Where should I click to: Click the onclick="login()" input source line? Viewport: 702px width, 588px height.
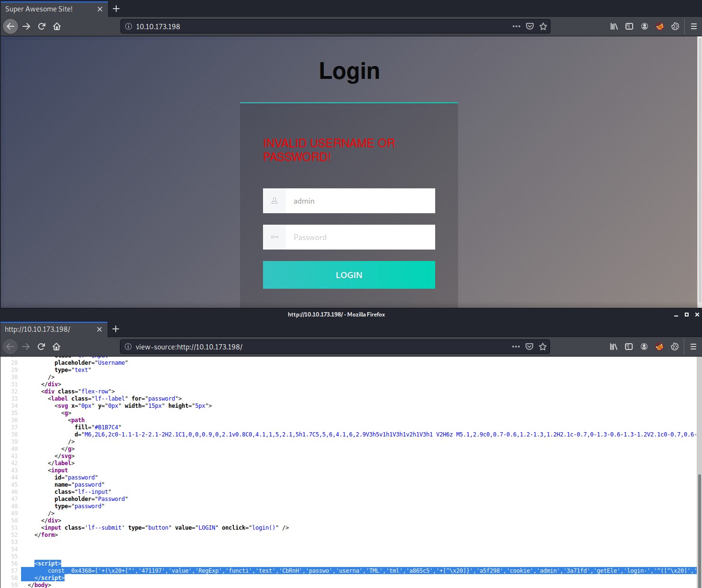point(165,527)
